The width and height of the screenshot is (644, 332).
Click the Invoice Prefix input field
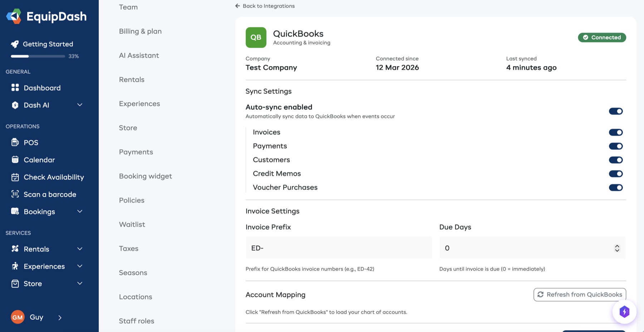339,247
